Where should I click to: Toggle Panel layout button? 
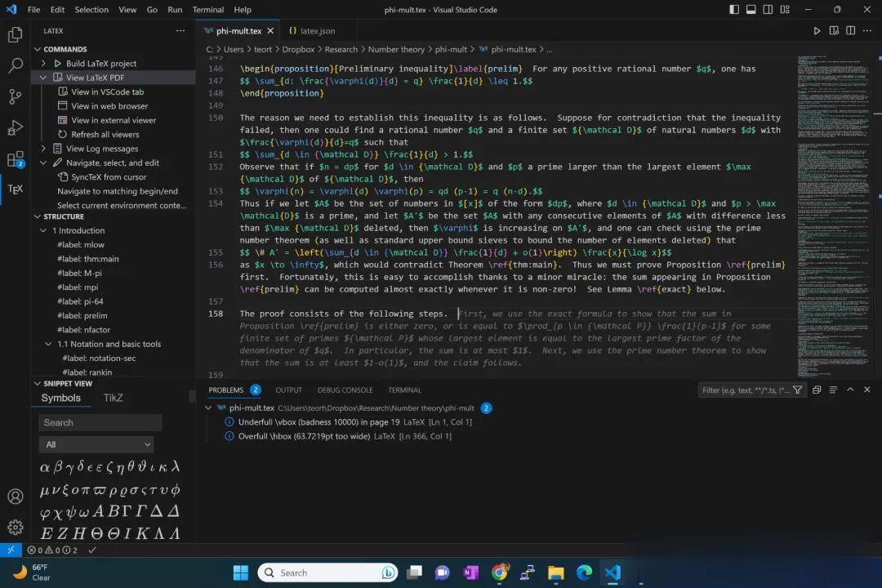pos(751,10)
